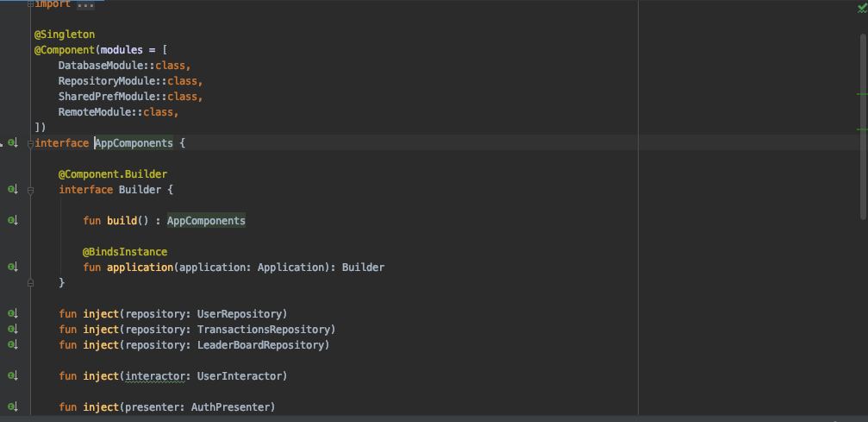Expand the folded import block

click(30, 3)
